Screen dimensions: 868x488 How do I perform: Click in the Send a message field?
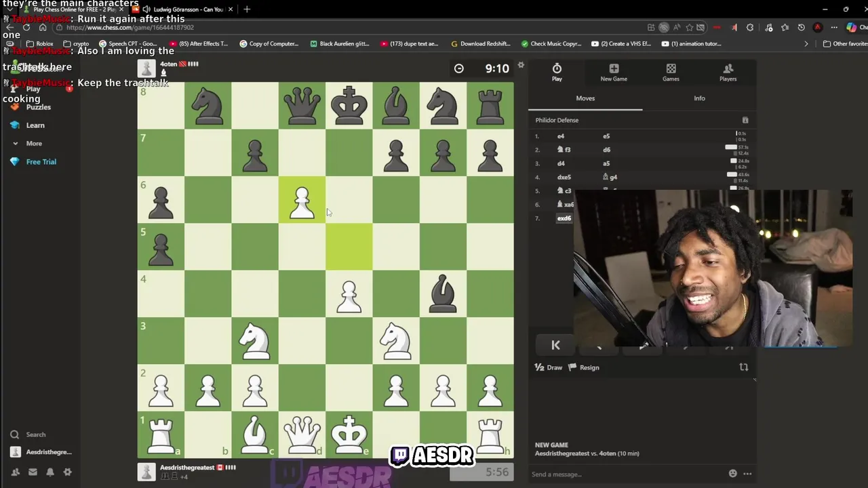[x=627, y=474]
